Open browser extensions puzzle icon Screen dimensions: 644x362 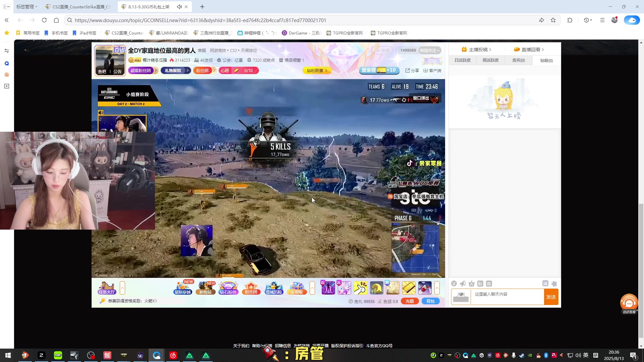[570, 20]
